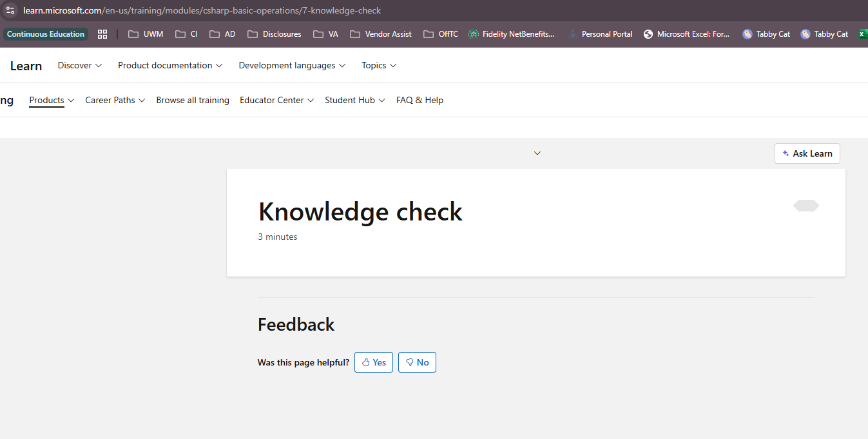Viewport: 868px width, 439px height.
Task: Expand the chevron above the Knowledge check card
Action: tap(537, 153)
